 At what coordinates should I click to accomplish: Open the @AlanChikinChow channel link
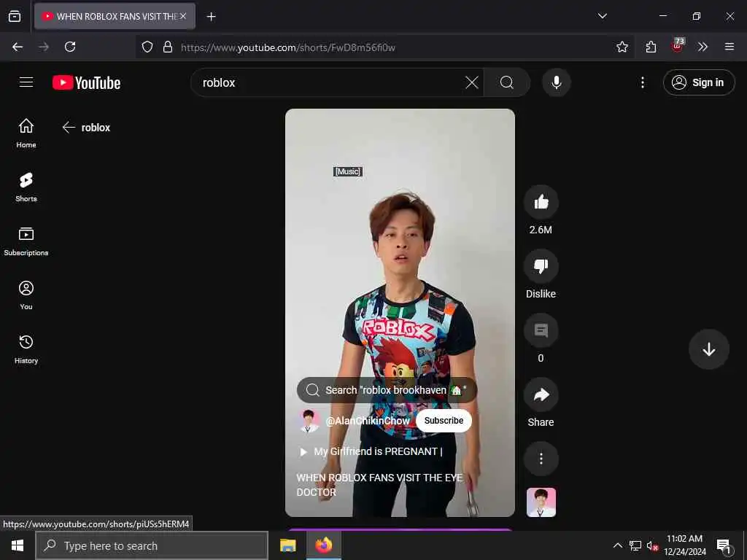point(368,421)
